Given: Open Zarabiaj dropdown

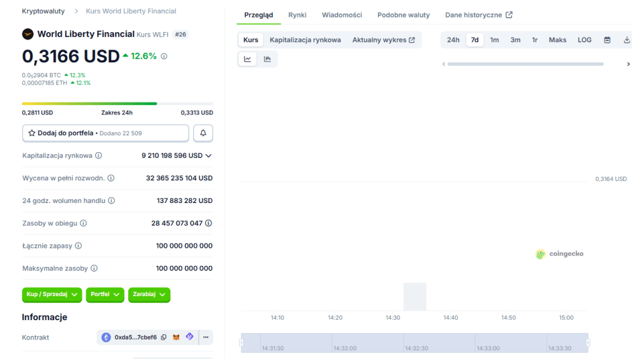Looking at the screenshot, I should [149, 294].
